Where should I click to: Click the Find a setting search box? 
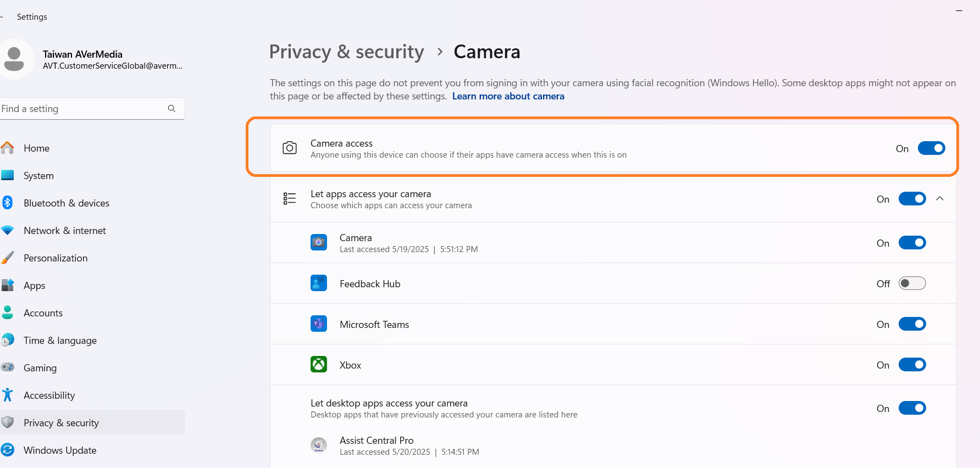[x=82, y=109]
